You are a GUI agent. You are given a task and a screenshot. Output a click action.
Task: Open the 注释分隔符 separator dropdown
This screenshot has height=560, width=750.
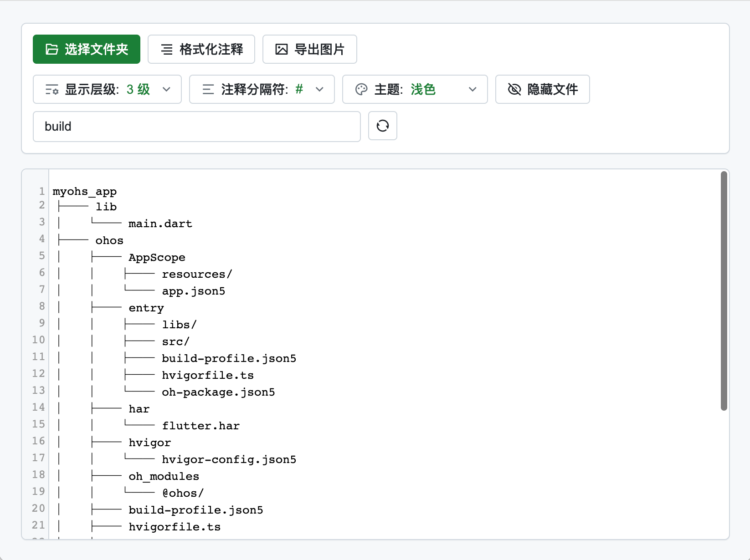click(x=262, y=89)
